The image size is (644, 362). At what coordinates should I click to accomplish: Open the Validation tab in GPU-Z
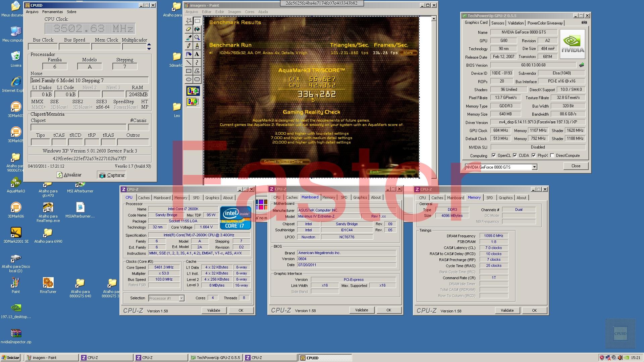[x=516, y=23]
